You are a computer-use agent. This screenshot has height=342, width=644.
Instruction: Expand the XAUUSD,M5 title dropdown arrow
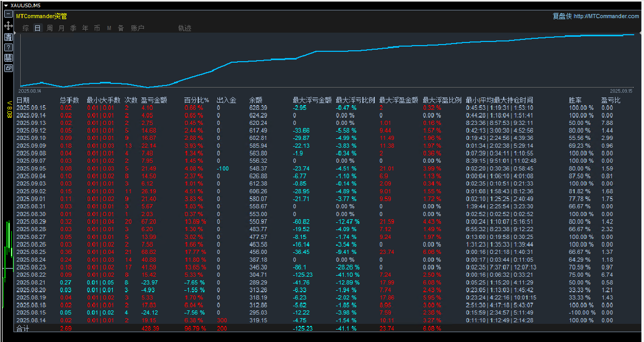pos(5,5)
